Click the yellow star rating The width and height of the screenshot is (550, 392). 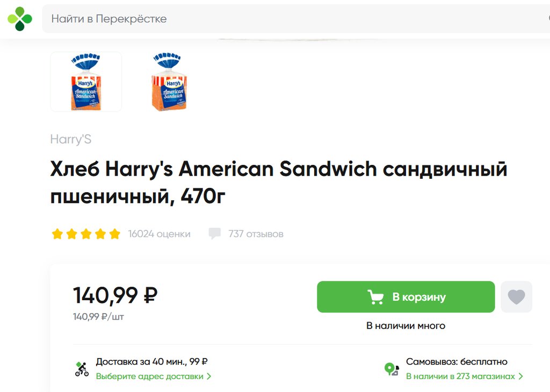[x=86, y=234]
